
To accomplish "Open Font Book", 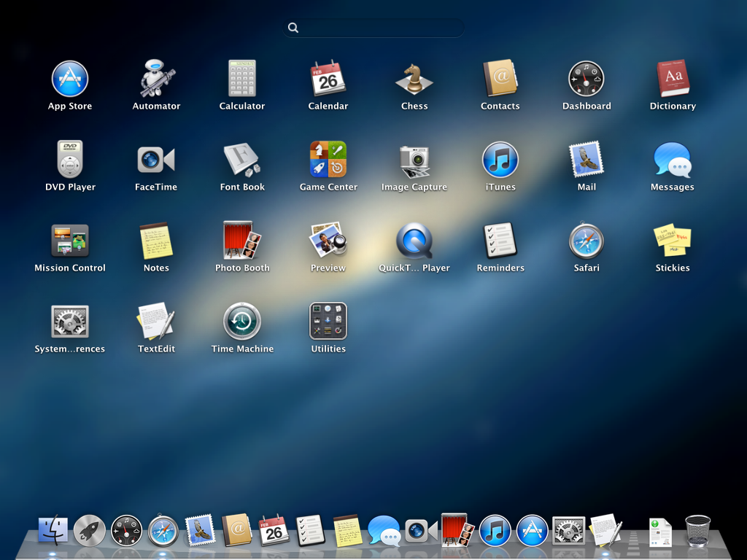I will pyautogui.click(x=242, y=160).
